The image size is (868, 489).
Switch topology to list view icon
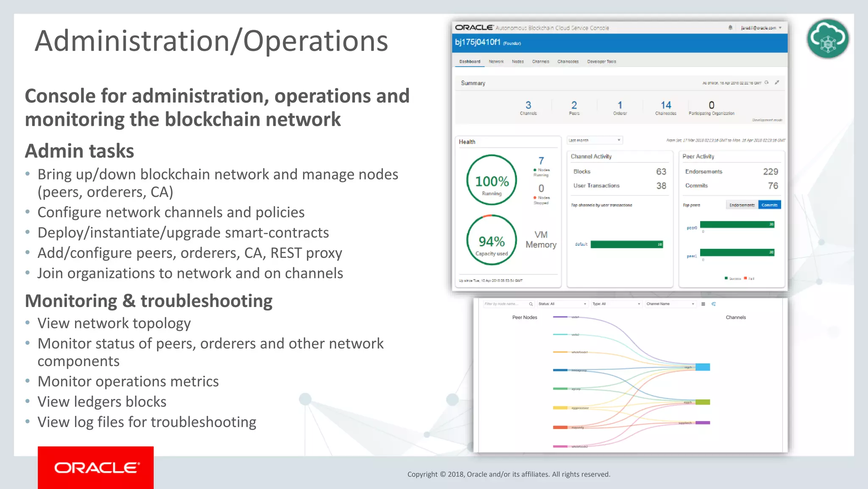point(703,304)
